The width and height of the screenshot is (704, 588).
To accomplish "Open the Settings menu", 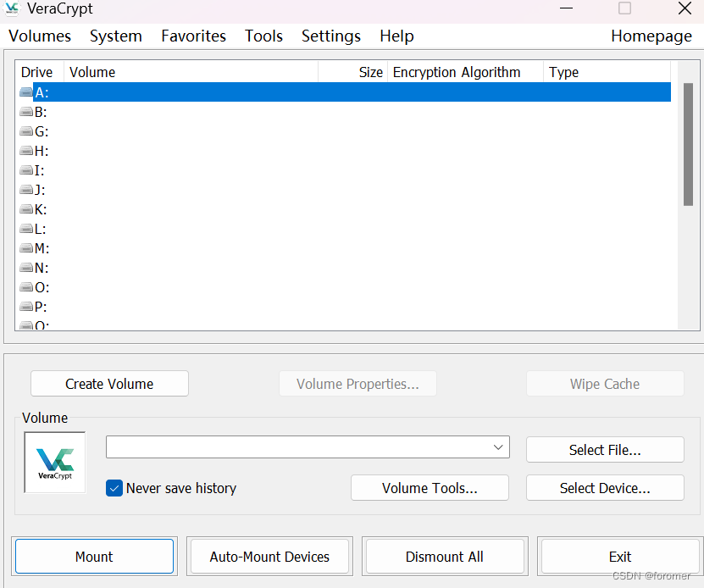I will click(331, 36).
